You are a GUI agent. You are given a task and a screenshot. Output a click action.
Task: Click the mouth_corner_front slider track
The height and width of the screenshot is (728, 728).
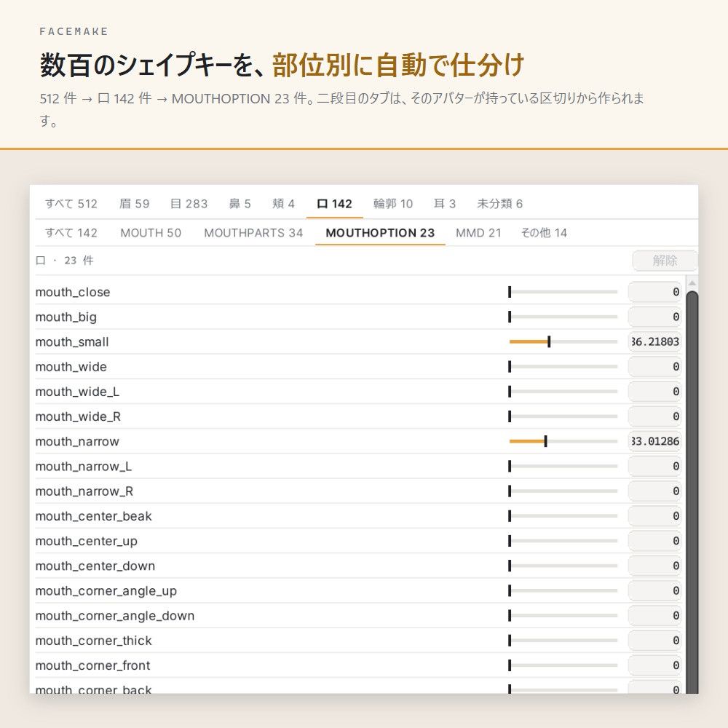tap(563, 665)
